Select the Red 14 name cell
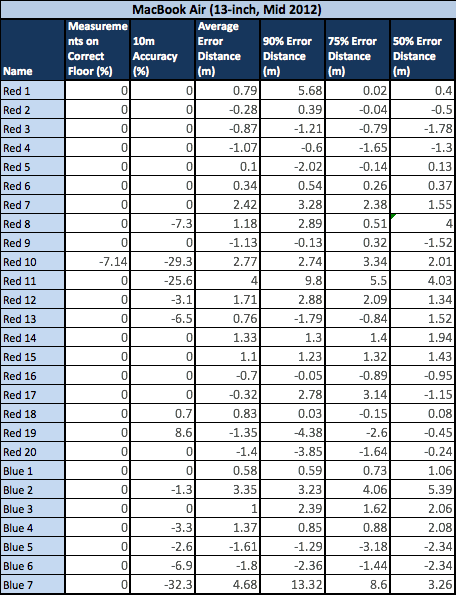The image size is (456, 595). tap(32, 337)
